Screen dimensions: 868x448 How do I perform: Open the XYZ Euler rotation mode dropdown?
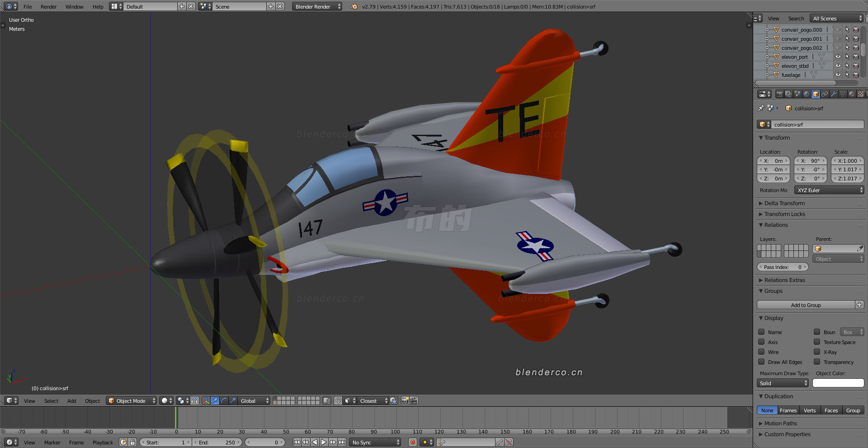[x=829, y=190]
